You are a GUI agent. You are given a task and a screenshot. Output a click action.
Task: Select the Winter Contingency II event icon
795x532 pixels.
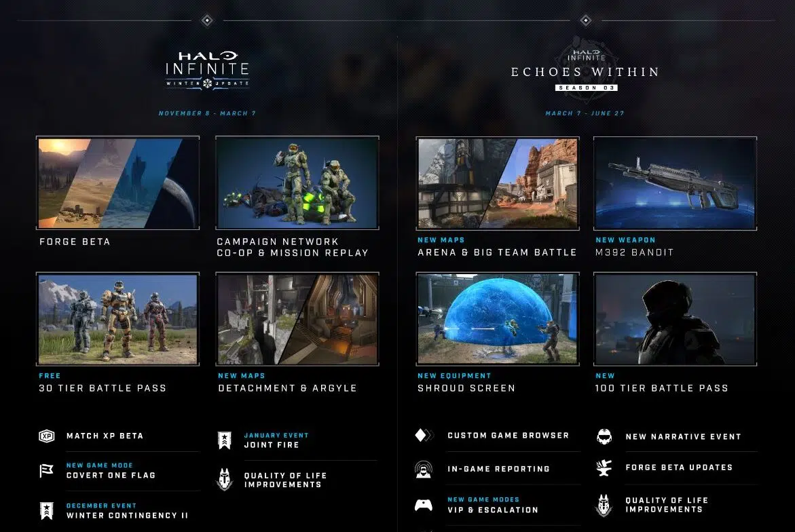tap(46, 511)
